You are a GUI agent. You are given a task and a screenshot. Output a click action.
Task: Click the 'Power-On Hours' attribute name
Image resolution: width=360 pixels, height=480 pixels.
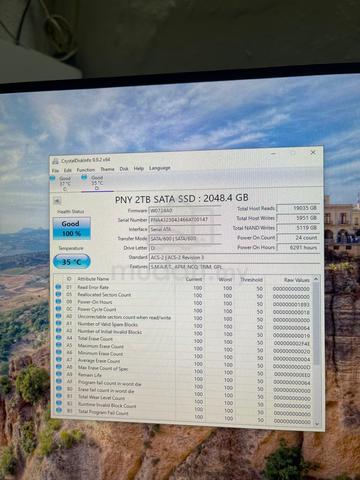pyautogui.click(x=95, y=302)
